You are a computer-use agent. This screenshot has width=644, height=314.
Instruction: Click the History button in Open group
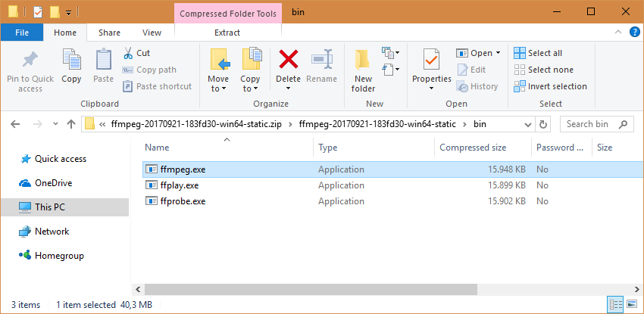point(477,86)
